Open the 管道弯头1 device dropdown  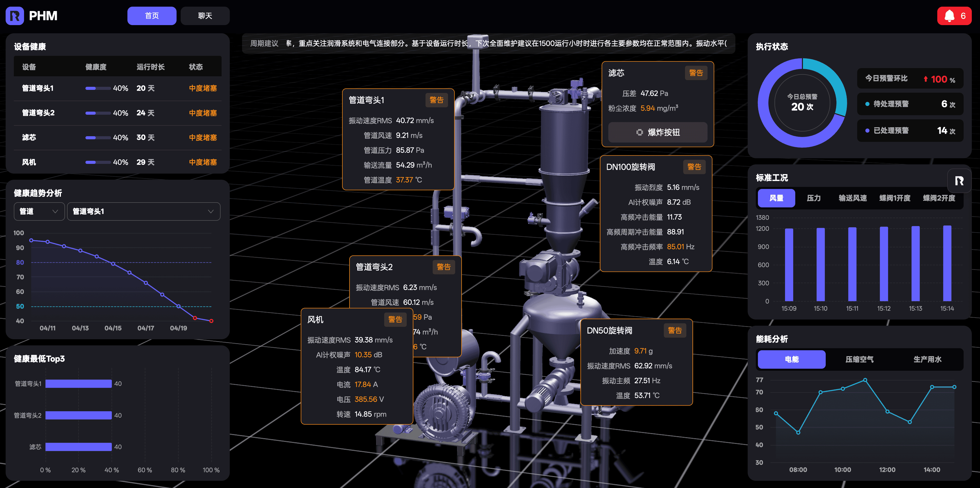144,211
